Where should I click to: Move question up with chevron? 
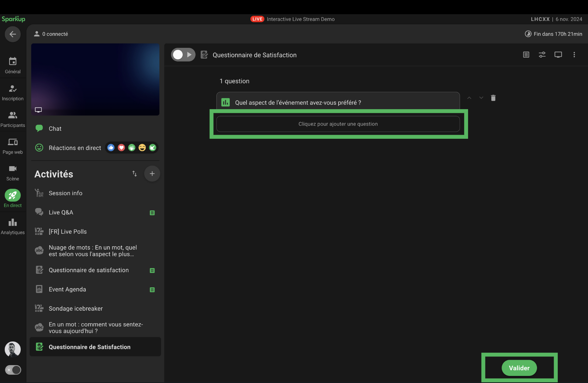tap(469, 98)
